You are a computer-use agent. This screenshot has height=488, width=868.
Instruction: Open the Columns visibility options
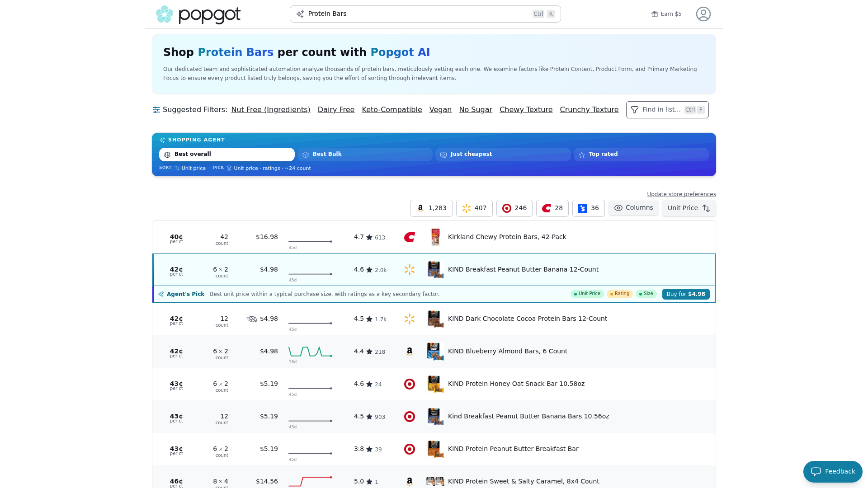(x=633, y=208)
